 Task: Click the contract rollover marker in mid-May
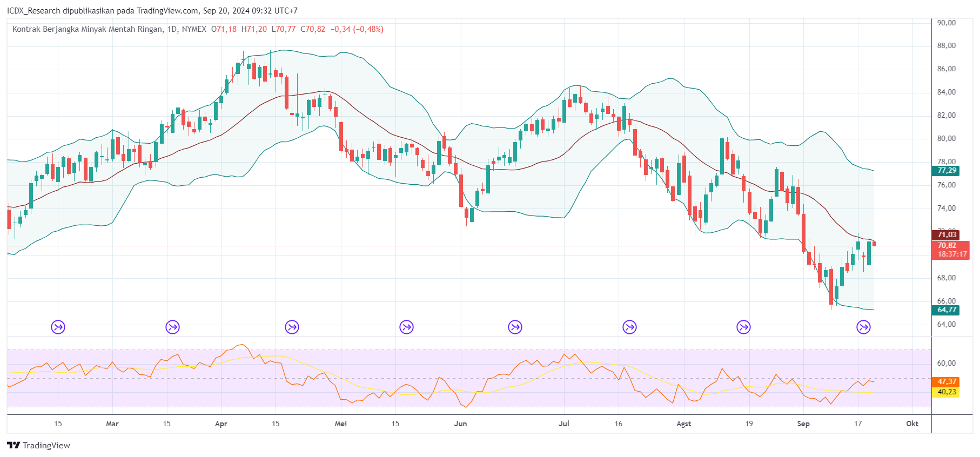[x=406, y=327]
